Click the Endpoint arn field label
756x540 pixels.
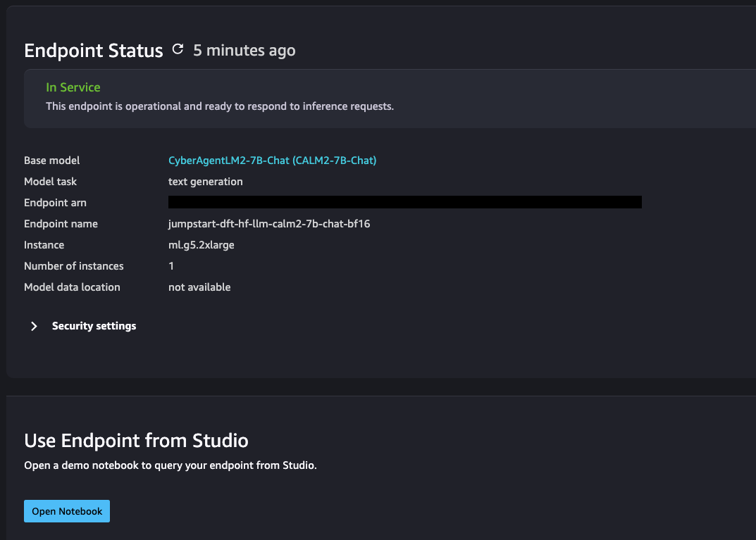55,203
